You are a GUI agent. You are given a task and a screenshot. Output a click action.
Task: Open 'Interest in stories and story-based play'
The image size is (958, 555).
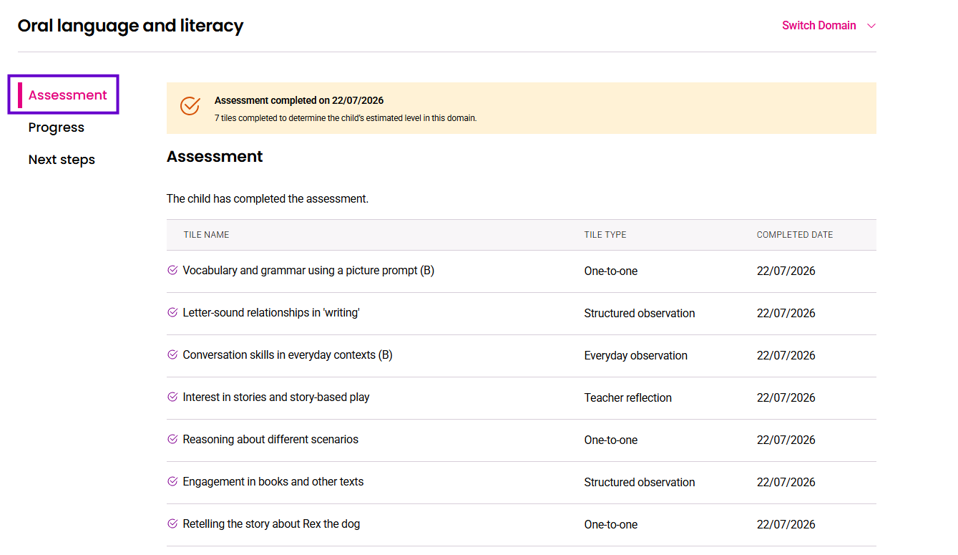pyautogui.click(x=276, y=397)
